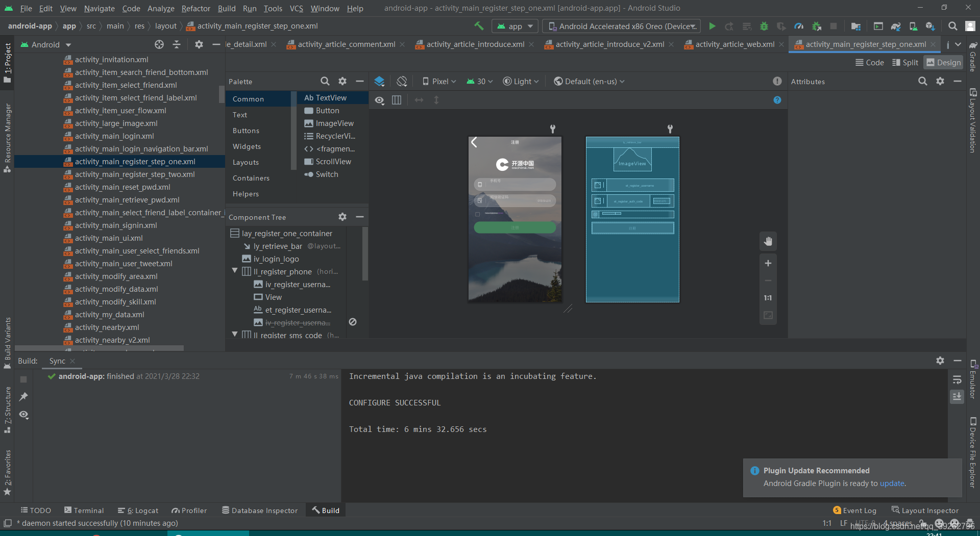Collapse all in Project panel toolbar
This screenshot has height=536, width=980.
177,44
